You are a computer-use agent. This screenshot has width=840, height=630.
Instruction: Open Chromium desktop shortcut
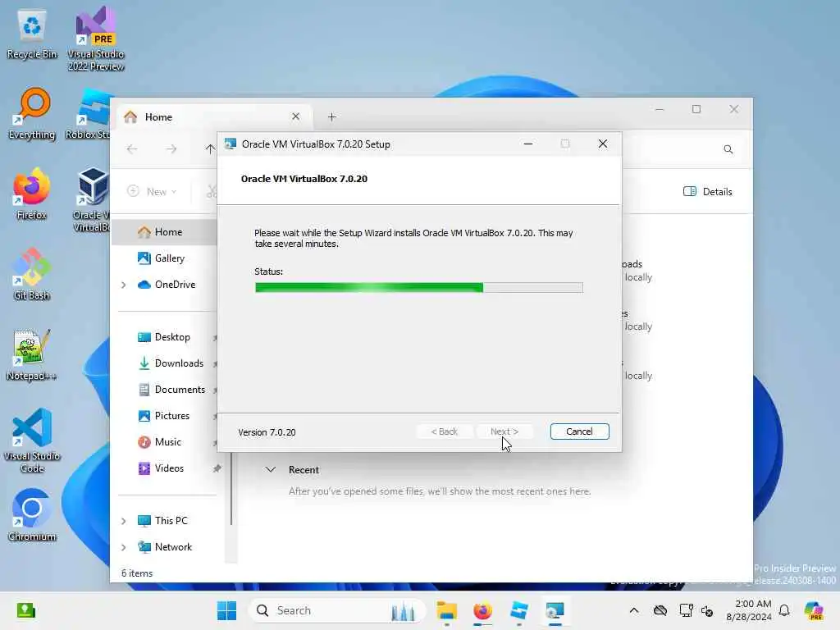(x=32, y=516)
